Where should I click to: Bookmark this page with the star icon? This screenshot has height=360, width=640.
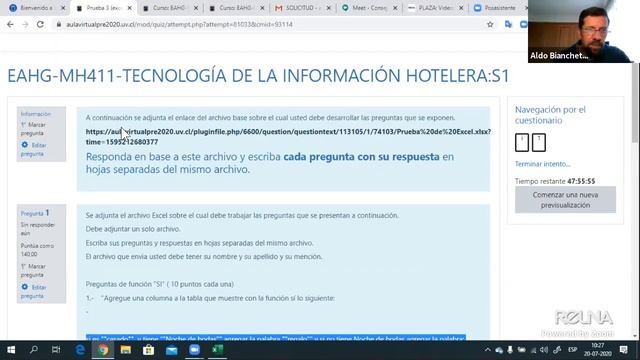pos(490,24)
